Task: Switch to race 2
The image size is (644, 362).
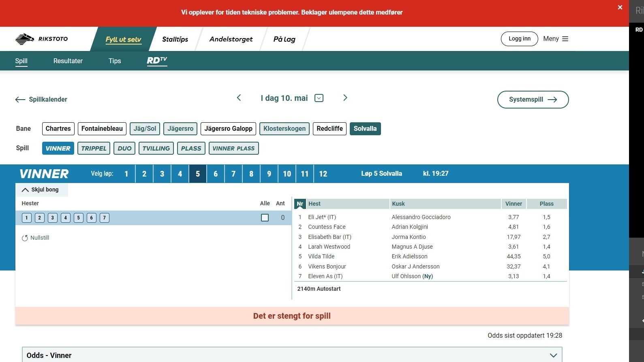Action: 144,174
